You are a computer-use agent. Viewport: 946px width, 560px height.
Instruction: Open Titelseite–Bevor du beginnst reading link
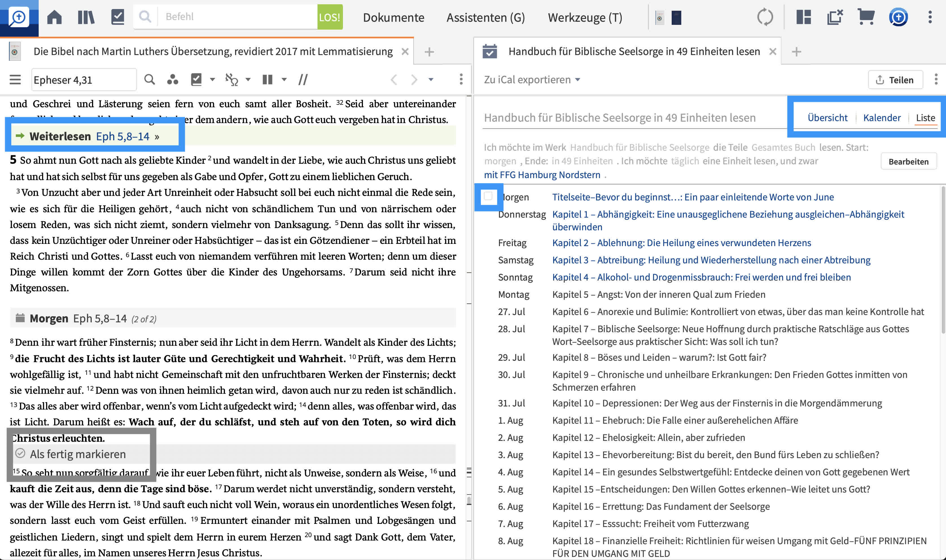pyautogui.click(x=693, y=197)
